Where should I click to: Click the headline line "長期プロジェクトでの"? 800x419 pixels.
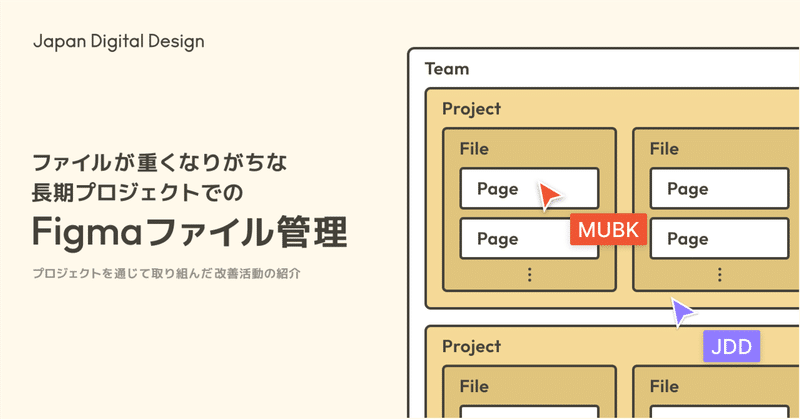137,193
